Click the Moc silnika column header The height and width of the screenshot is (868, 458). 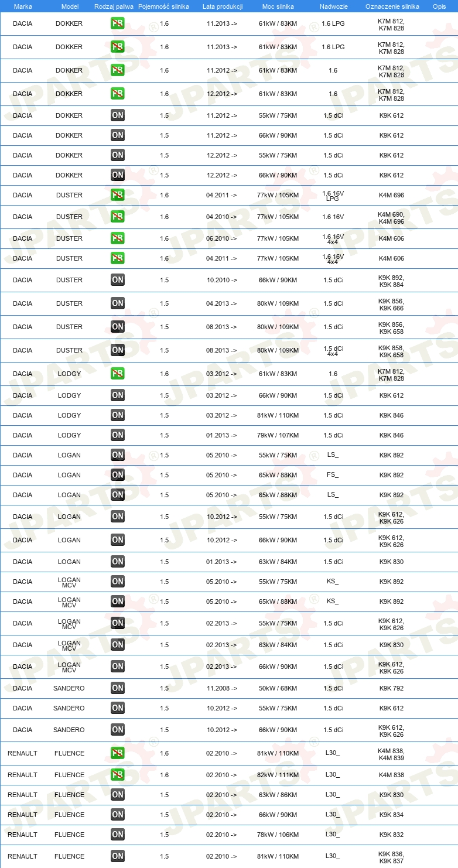tap(278, 6)
